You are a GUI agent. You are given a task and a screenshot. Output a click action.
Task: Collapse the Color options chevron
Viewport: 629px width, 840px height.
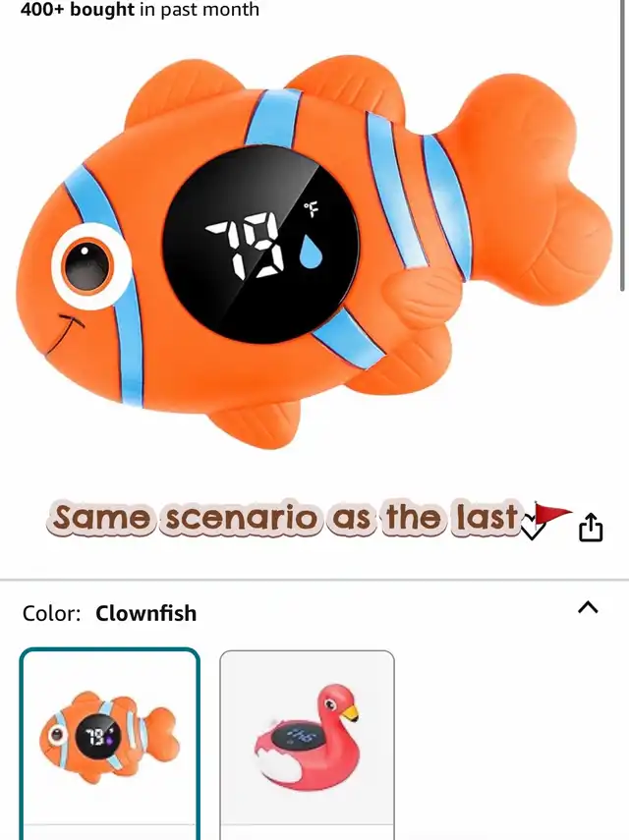pyautogui.click(x=588, y=607)
